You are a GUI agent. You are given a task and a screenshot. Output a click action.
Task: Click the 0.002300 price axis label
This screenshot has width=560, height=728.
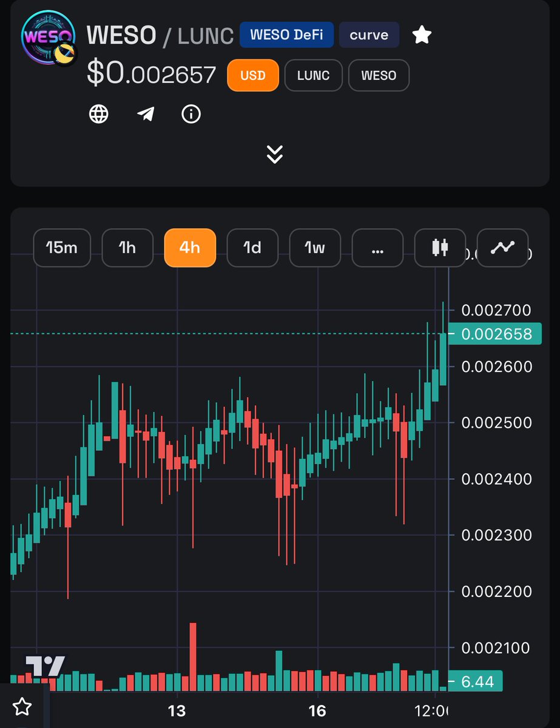tap(496, 535)
